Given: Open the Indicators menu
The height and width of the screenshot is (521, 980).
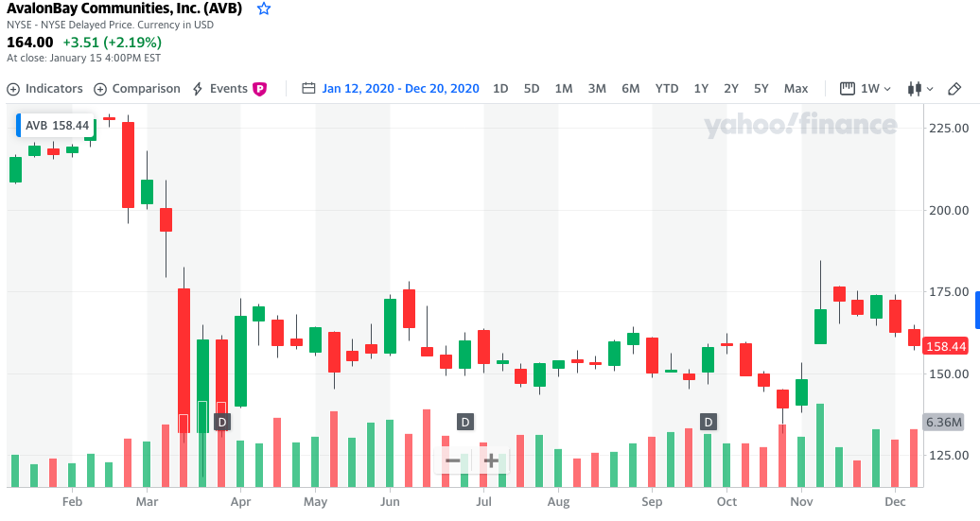Looking at the screenshot, I should 45,89.
